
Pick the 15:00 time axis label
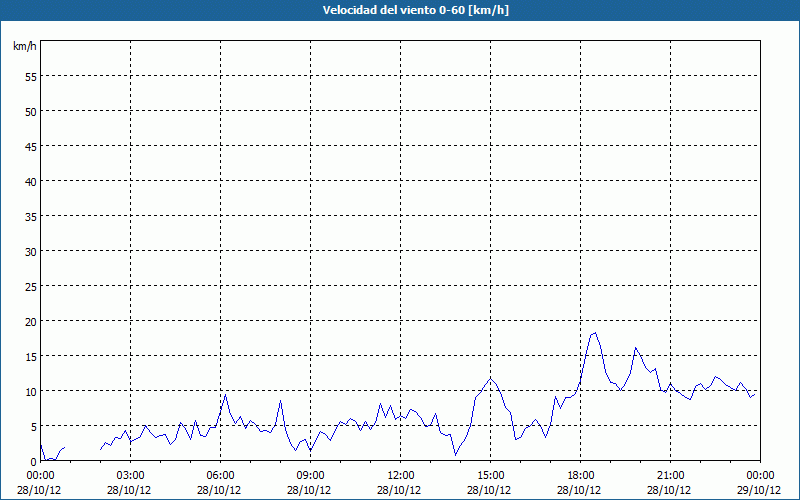490,476
